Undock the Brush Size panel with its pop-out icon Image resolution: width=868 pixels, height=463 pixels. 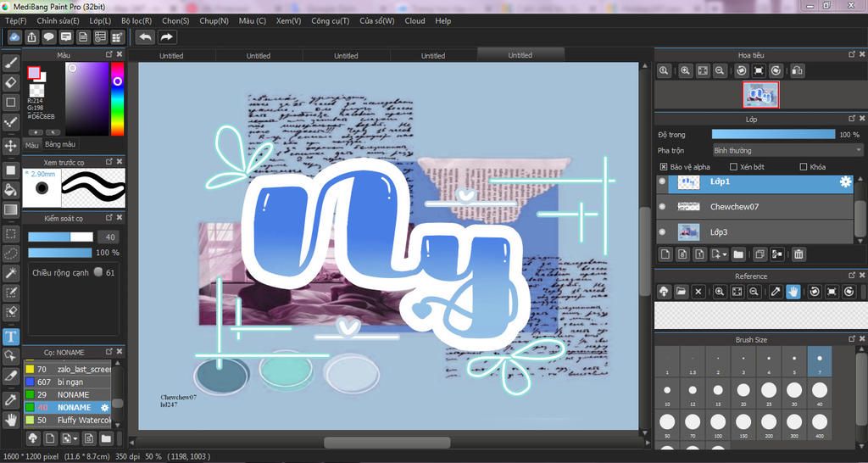(x=852, y=338)
